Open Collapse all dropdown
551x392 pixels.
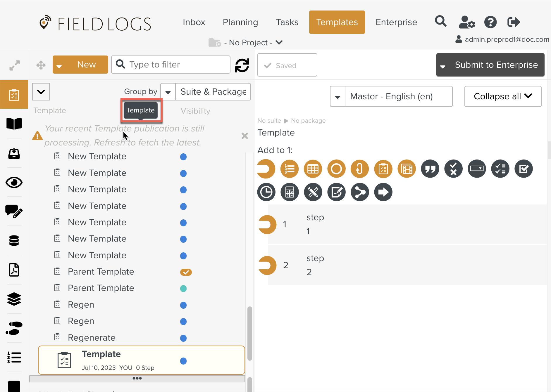pyautogui.click(x=502, y=96)
